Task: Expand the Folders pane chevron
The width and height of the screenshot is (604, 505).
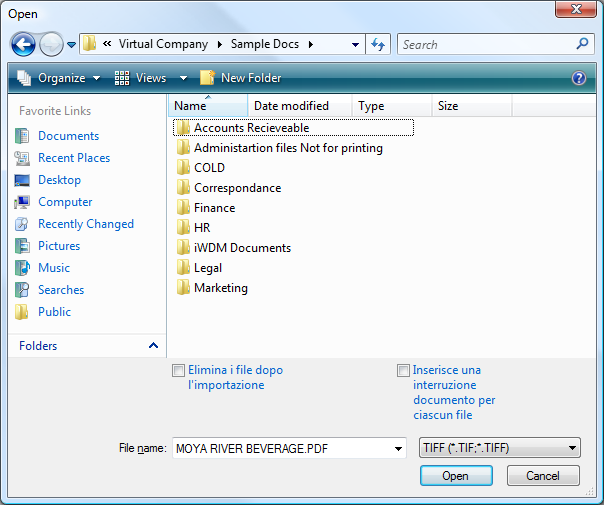Action: point(153,345)
